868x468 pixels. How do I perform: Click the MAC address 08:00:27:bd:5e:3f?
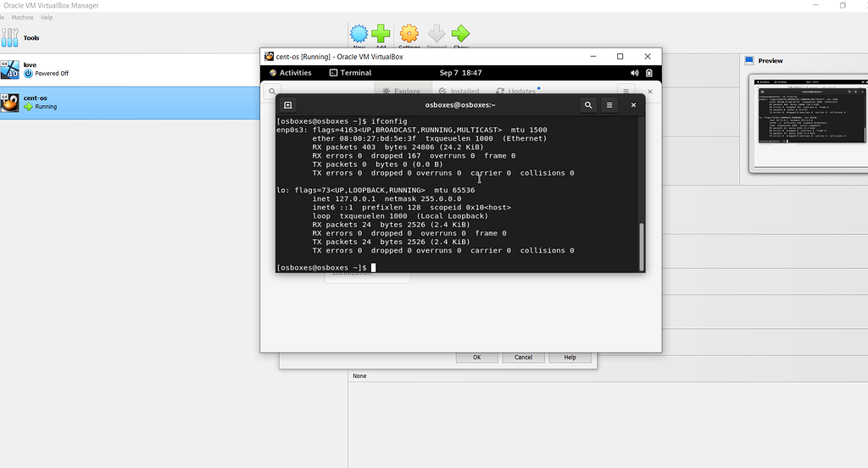(x=377, y=138)
